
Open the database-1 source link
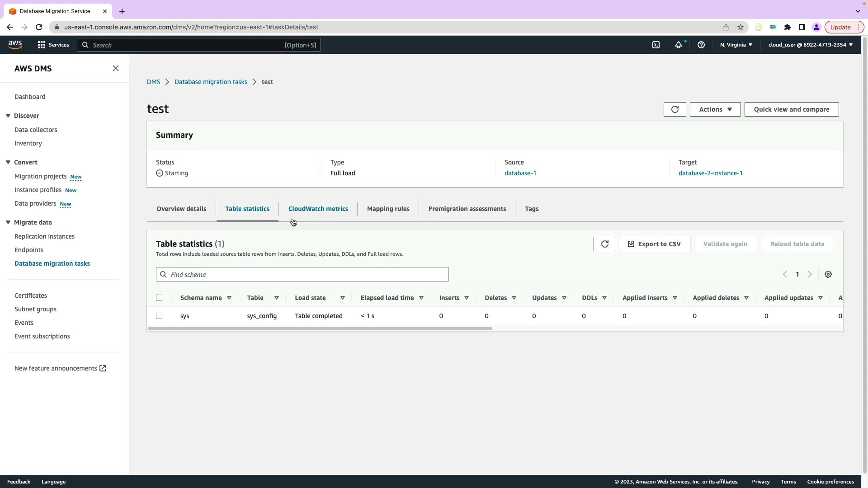[520, 173]
